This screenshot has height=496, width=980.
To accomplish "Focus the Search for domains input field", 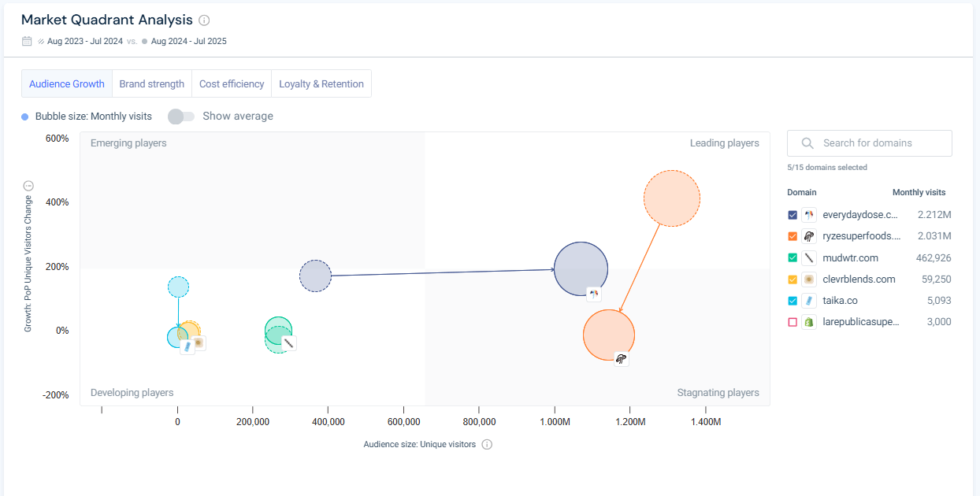I will [878, 143].
